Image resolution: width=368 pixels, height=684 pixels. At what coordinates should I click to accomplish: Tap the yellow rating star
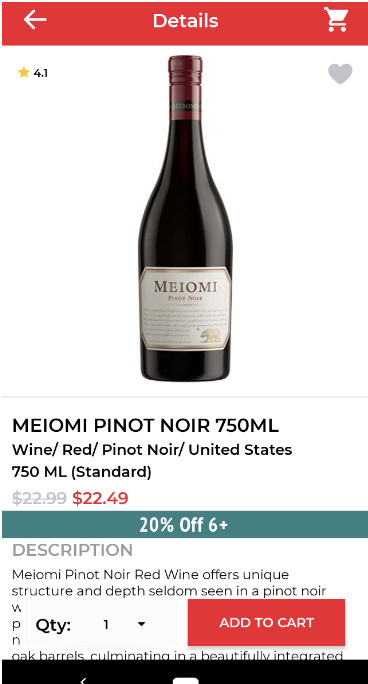24,73
